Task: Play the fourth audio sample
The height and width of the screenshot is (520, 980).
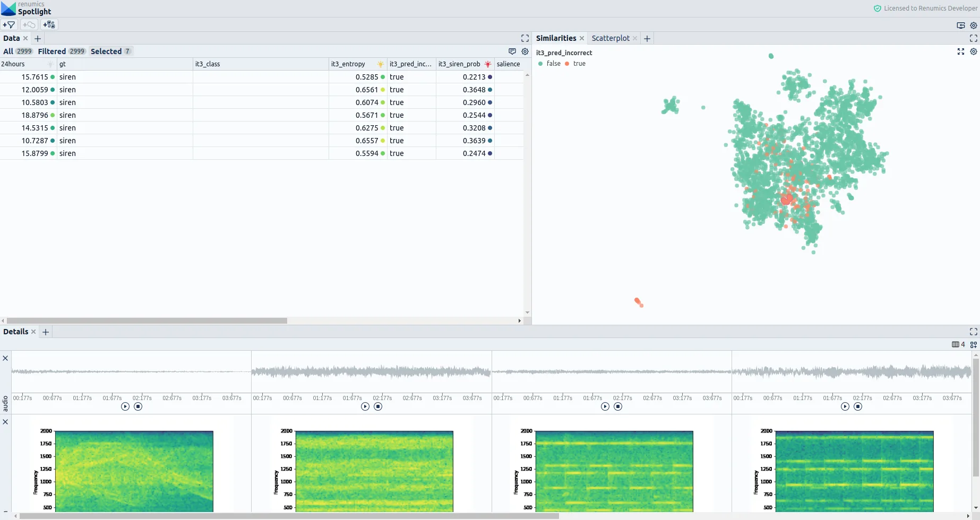Action: (x=845, y=406)
